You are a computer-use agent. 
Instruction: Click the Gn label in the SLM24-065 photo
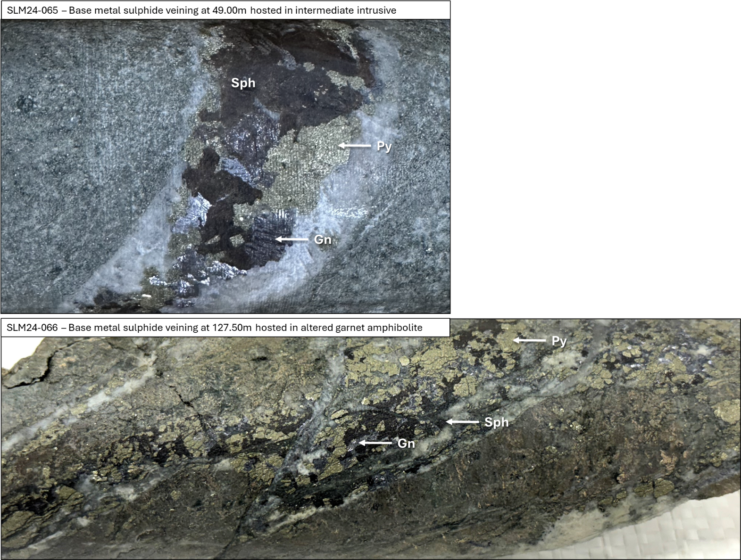(x=323, y=239)
